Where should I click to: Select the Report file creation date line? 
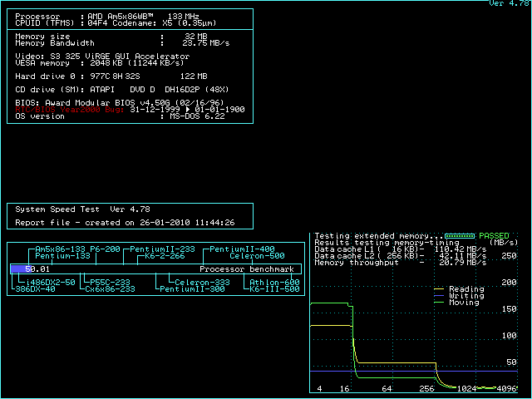click(125, 223)
